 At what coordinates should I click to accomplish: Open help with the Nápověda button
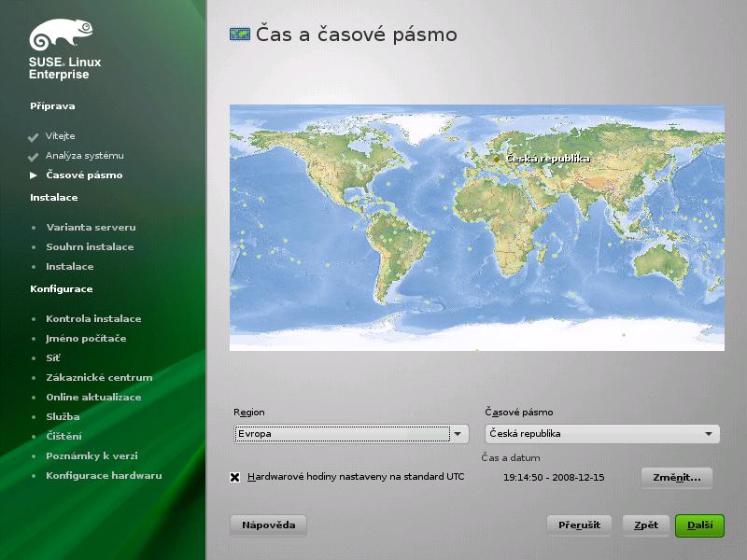click(x=268, y=525)
